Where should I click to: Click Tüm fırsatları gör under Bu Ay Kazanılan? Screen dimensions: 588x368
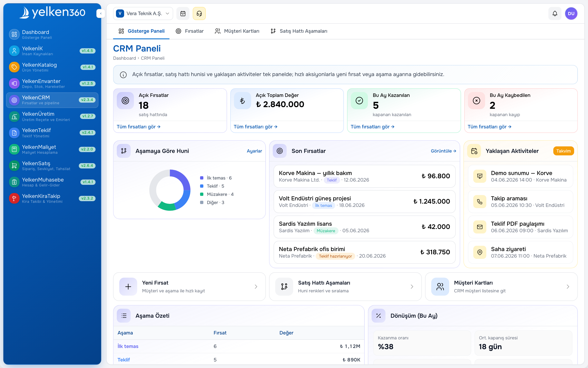(x=372, y=127)
